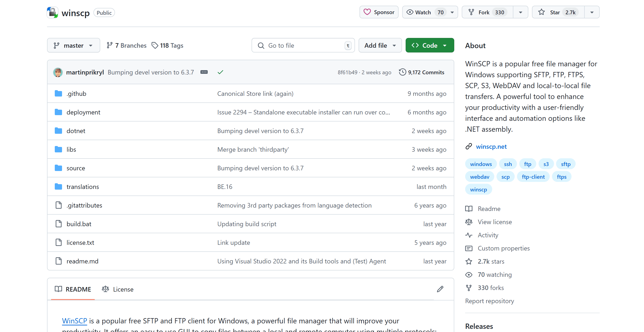Viewport: 644px width, 332px height.
Task: Edit the README with the pencil icon
Action: [x=440, y=289]
